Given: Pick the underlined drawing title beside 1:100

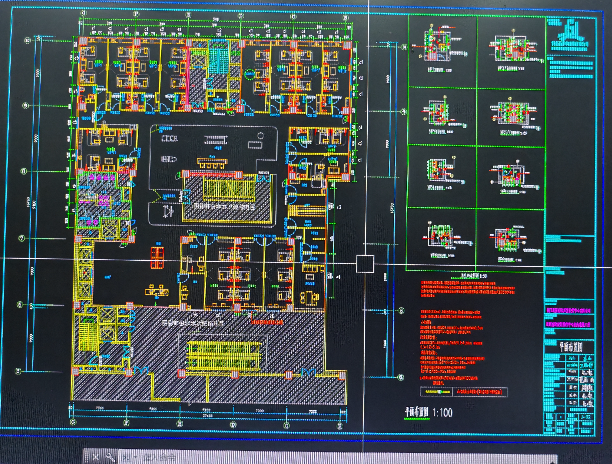Looking at the screenshot, I should [406, 410].
